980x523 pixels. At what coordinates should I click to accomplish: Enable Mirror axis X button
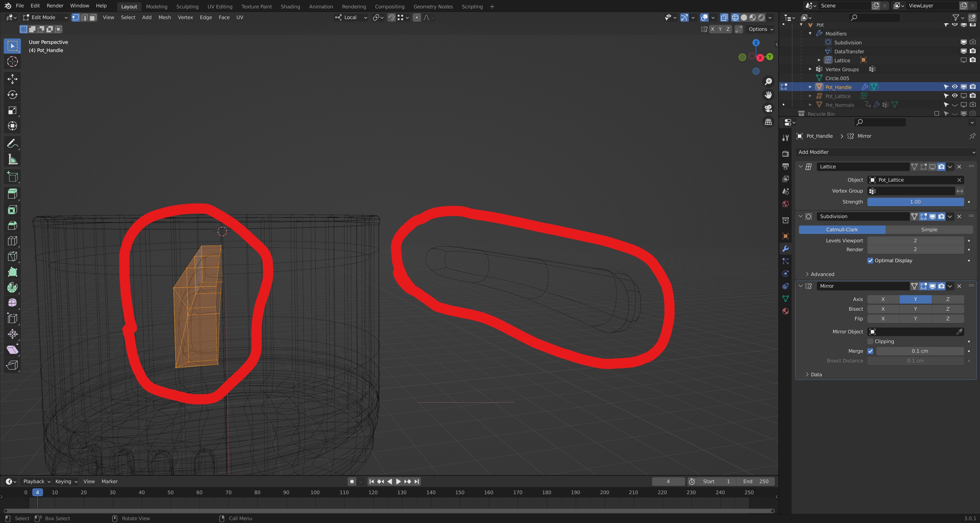[883, 300]
